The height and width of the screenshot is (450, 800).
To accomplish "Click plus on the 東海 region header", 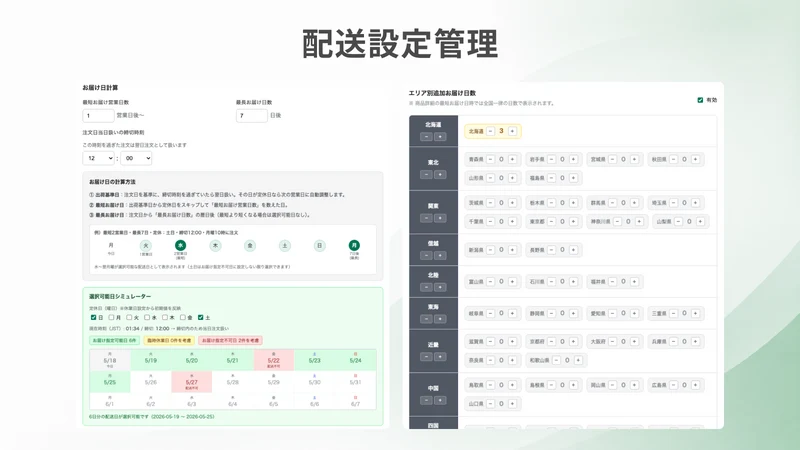I will [440, 319].
